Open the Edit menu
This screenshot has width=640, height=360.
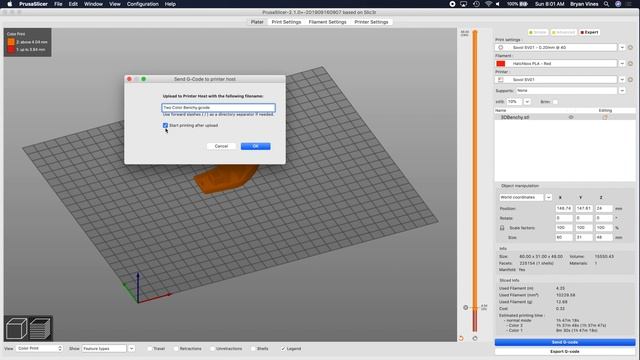73,4
